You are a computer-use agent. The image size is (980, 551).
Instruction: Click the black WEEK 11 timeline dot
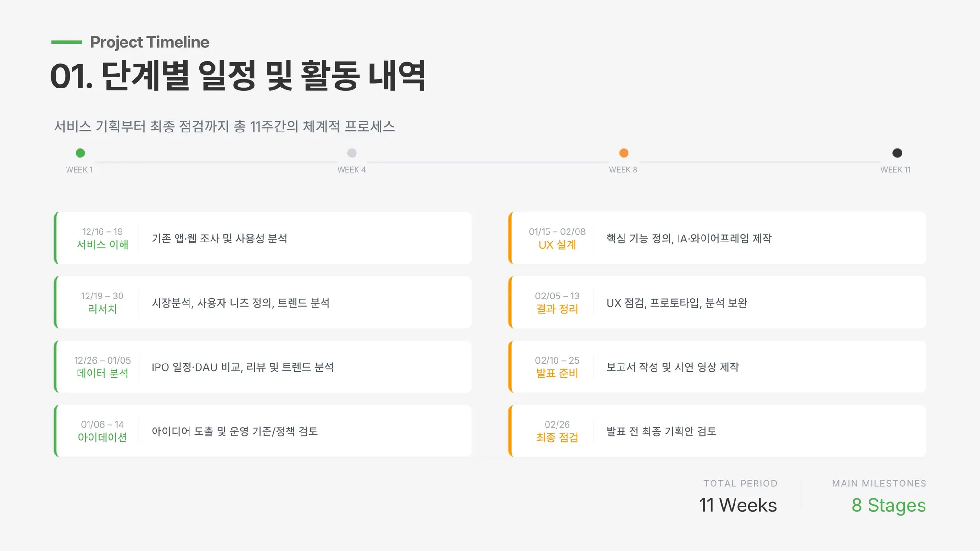tap(897, 153)
